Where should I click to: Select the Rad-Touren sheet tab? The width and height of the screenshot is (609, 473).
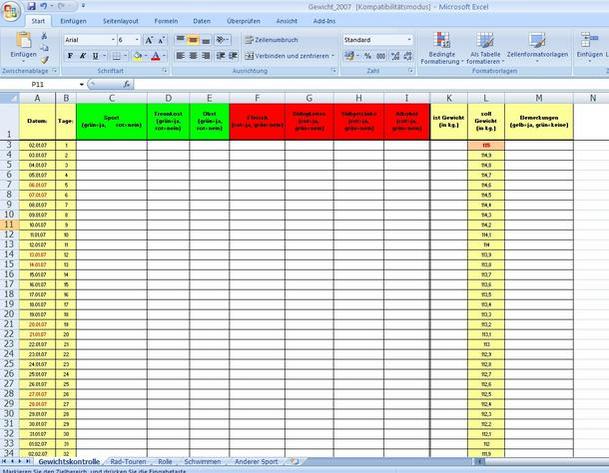pos(128,461)
